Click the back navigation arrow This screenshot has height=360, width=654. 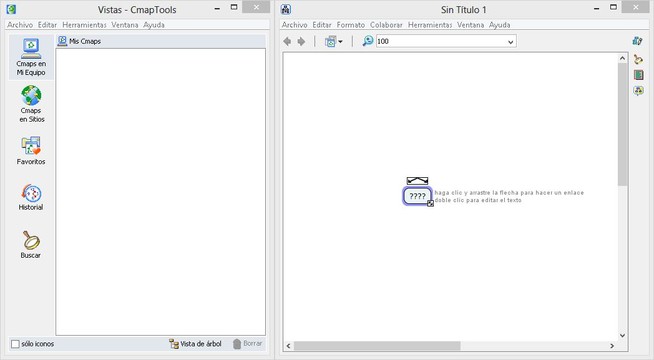click(287, 41)
